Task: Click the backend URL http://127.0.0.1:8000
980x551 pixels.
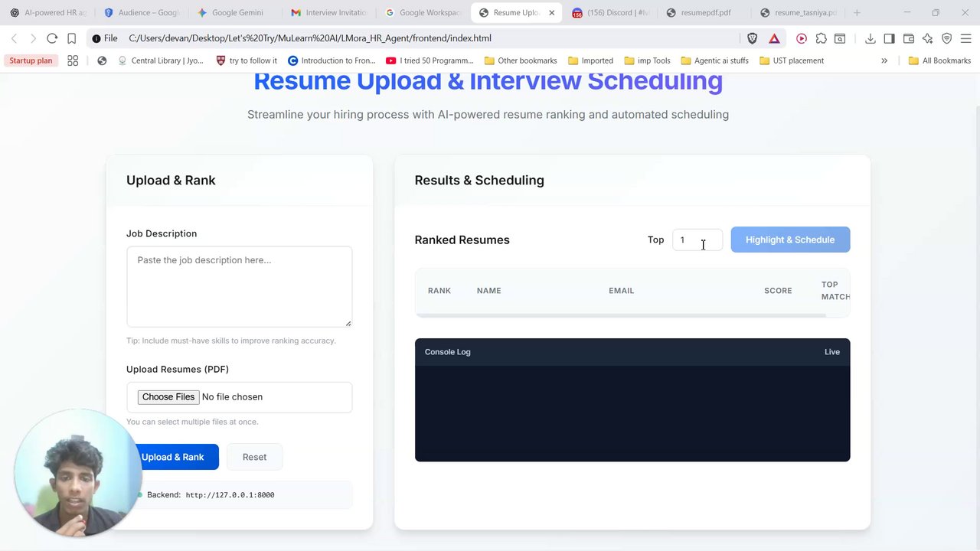Action: tap(230, 495)
